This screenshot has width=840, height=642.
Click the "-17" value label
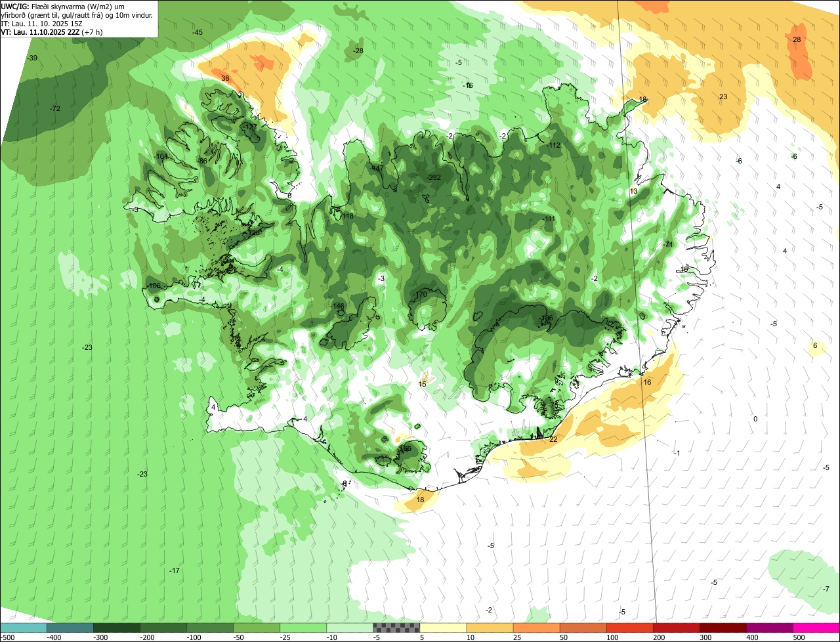[175, 570]
